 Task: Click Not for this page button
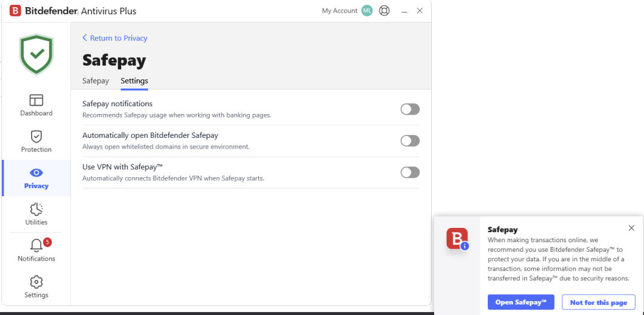pos(599,302)
